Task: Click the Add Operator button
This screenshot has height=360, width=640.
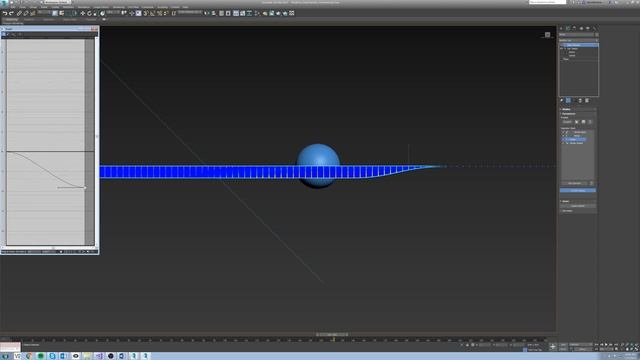Action: pyautogui.click(x=575, y=183)
